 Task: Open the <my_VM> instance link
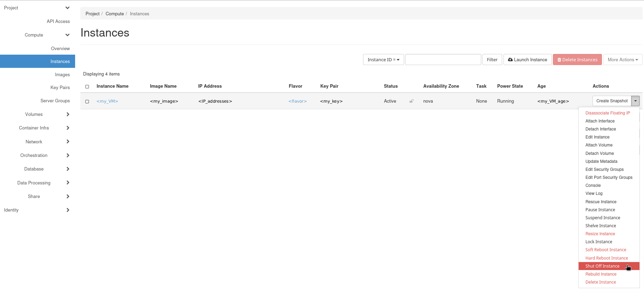click(107, 101)
